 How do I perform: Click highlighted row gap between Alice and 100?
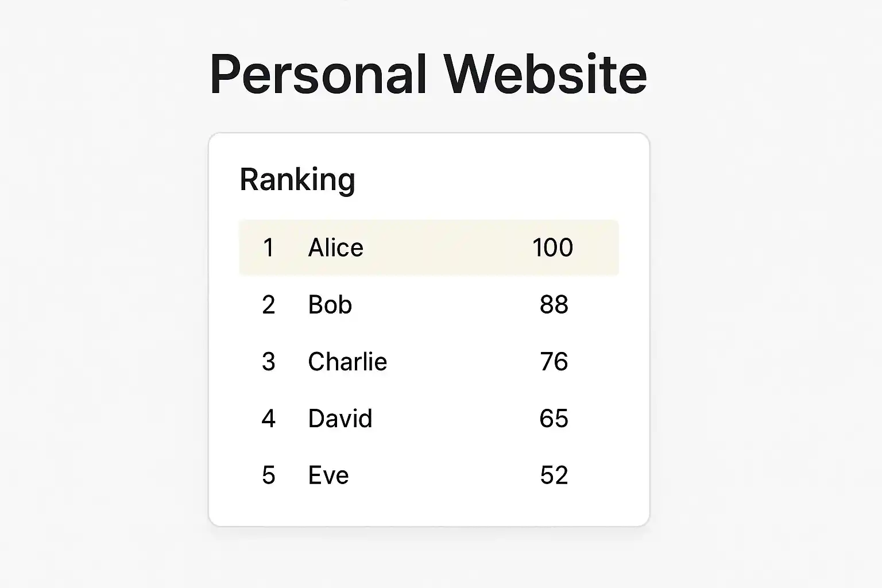click(448, 247)
